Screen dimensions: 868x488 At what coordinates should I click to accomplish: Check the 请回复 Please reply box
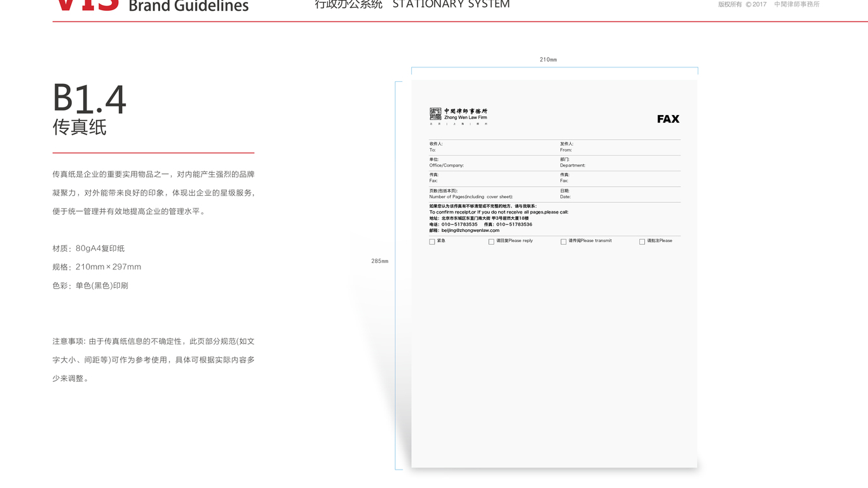click(x=491, y=241)
